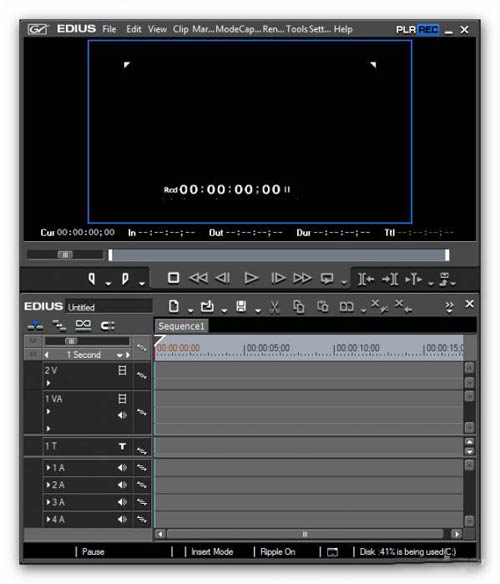Click the Fast Forward button
The image size is (500, 584).
[302, 278]
